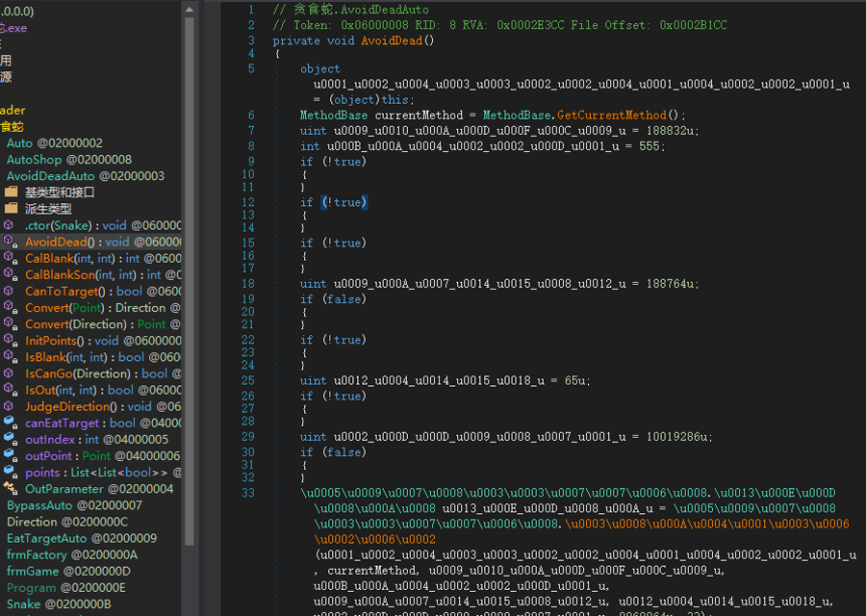Click the field icon beside points
Image resolution: width=866 pixels, height=616 pixels.
coord(10,473)
